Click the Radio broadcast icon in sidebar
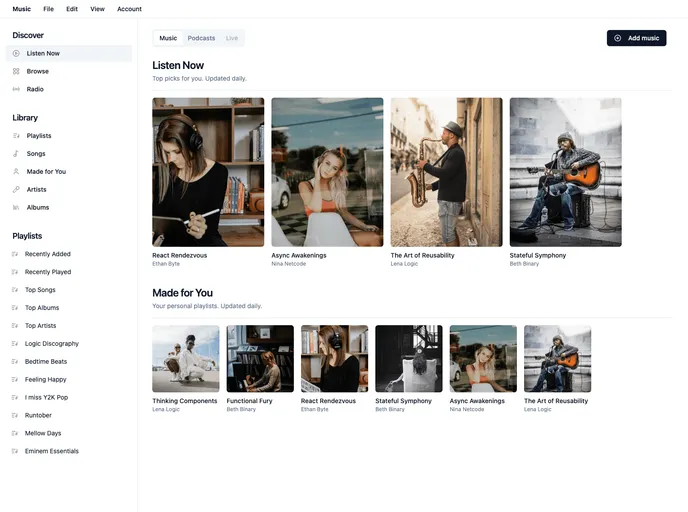688x512 pixels. click(16, 89)
